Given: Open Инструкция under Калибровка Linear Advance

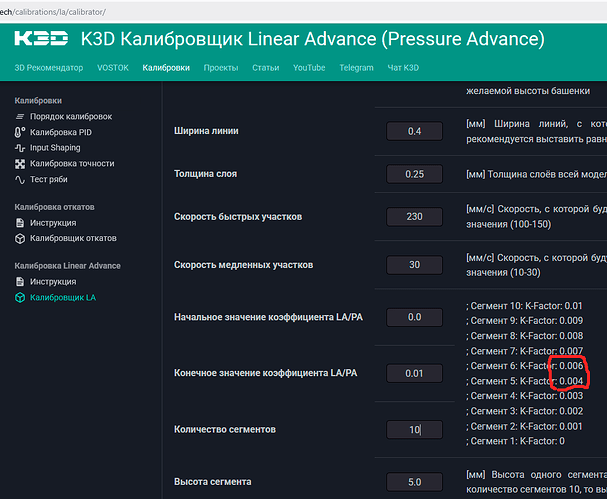Looking at the screenshot, I should tap(53, 281).
